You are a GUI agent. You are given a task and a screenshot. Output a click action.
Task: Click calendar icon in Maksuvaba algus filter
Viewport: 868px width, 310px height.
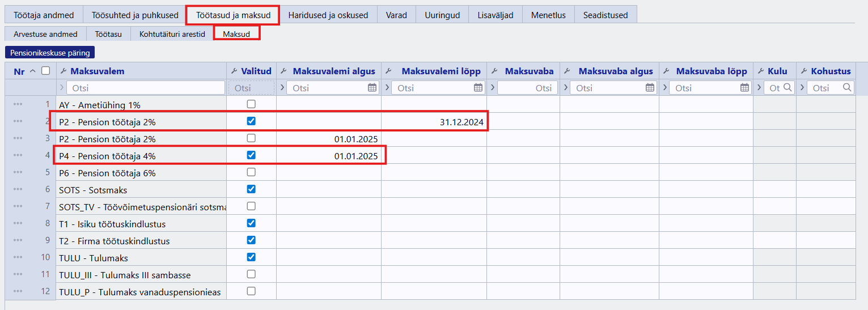tap(650, 88)
